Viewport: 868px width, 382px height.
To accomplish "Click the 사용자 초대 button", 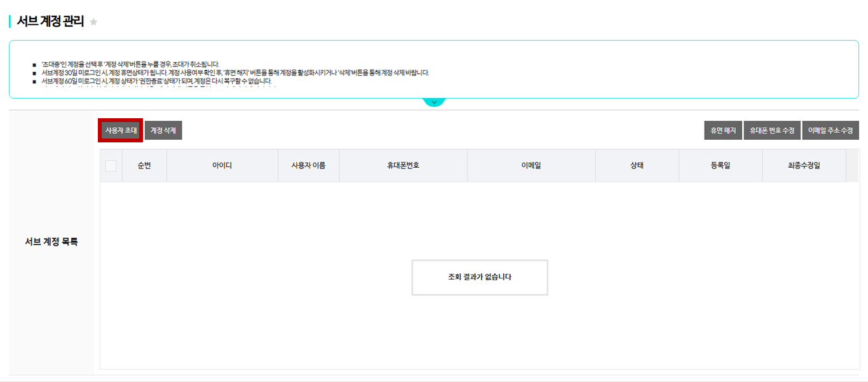I will pos(121,130).
